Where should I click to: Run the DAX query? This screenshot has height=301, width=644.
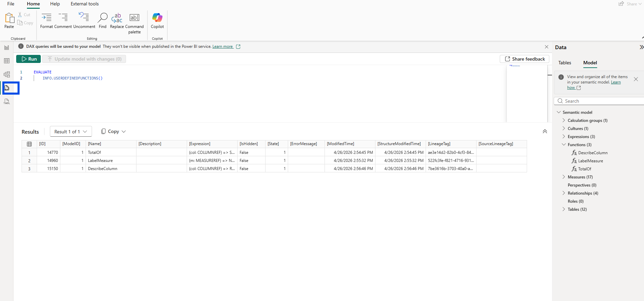click(x=29, y=59)
